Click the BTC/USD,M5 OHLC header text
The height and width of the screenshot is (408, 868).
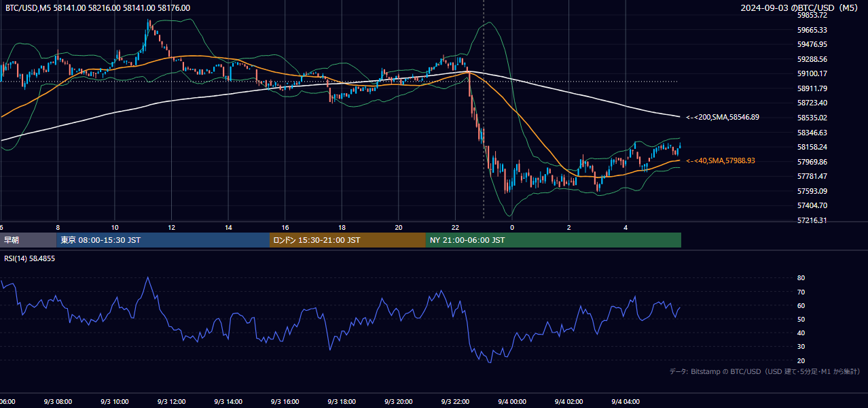tap(98, 8)
